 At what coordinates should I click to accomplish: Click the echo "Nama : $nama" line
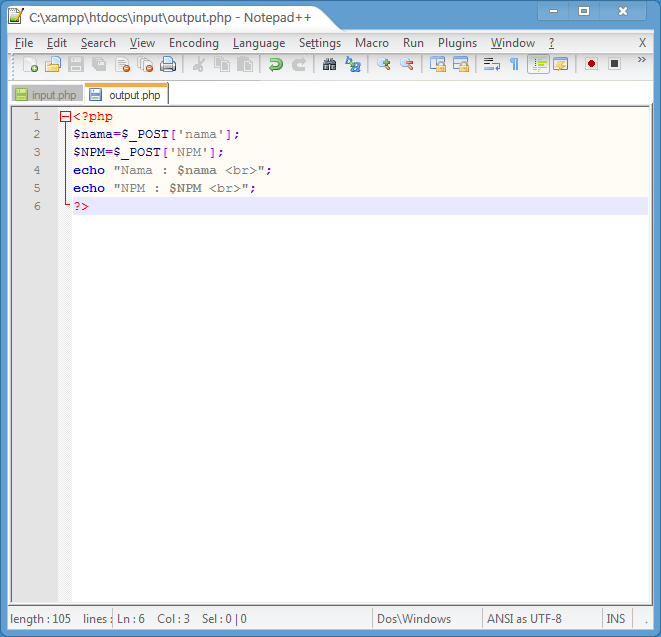[172, 170]
